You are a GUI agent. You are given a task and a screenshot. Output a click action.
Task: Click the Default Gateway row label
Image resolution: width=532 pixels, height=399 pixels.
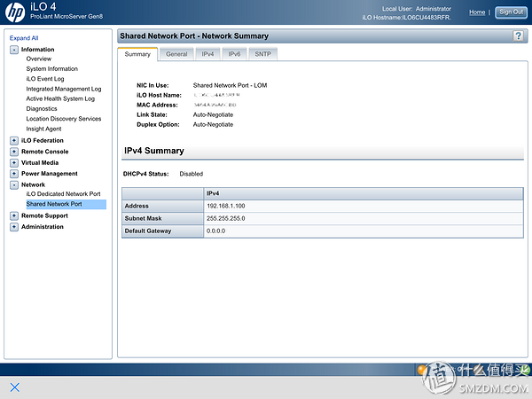148,231
